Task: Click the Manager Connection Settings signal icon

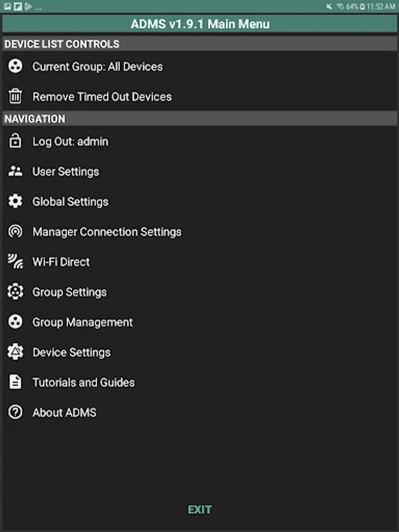Action: click(15, 232)
